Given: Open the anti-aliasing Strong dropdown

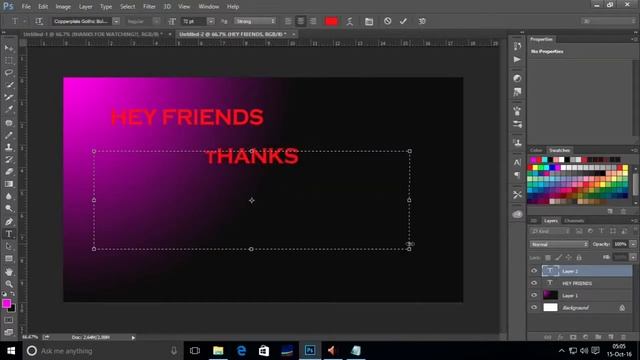Looking at the screenshot, I should [255, 21].
